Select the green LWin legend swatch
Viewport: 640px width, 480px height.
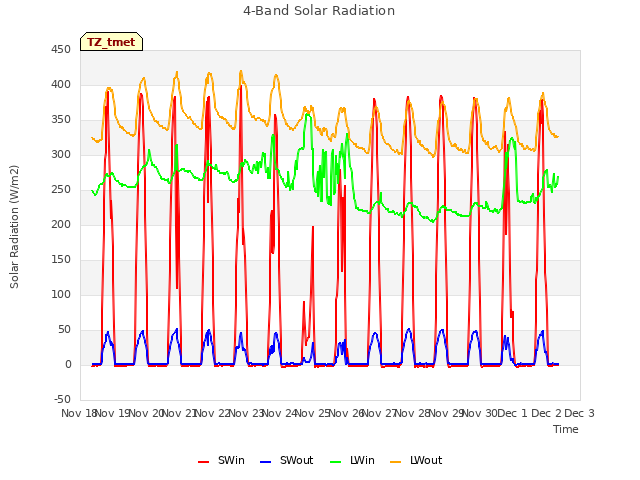[336, 462]
